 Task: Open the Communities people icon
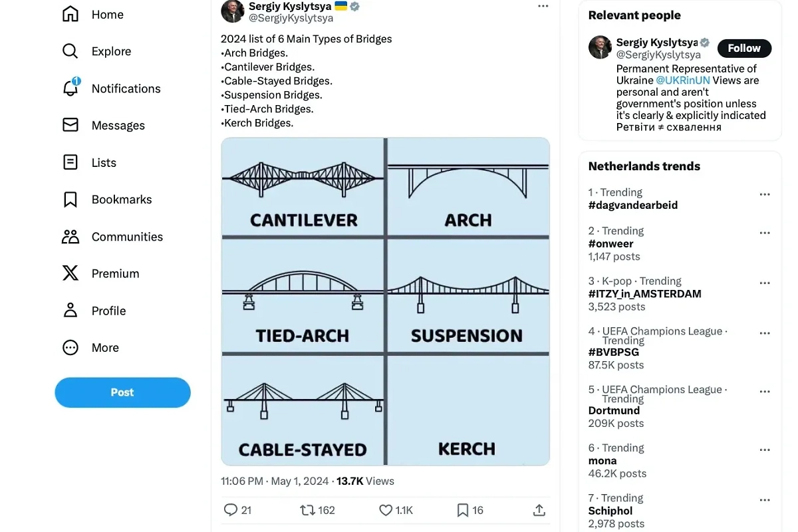pos(70,236)
